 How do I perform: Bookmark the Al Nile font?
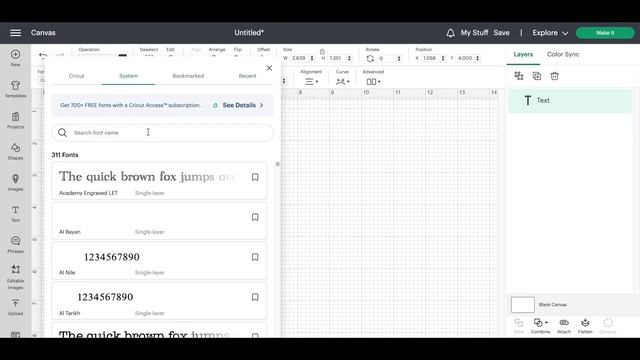255,257
